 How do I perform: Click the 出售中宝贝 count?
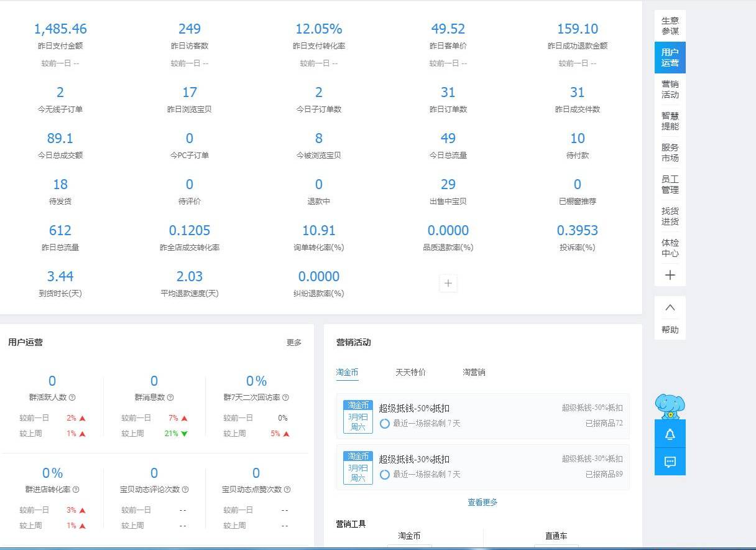coord(448,184)
